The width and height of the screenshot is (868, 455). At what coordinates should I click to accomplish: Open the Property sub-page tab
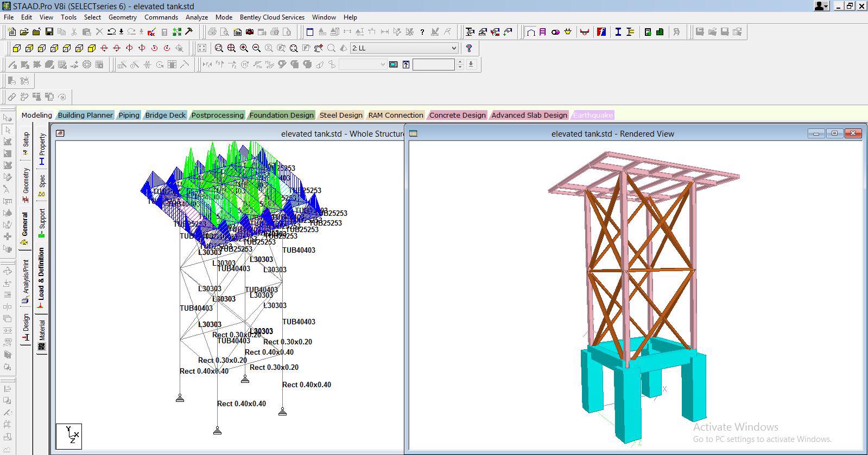tap(42, 149)
